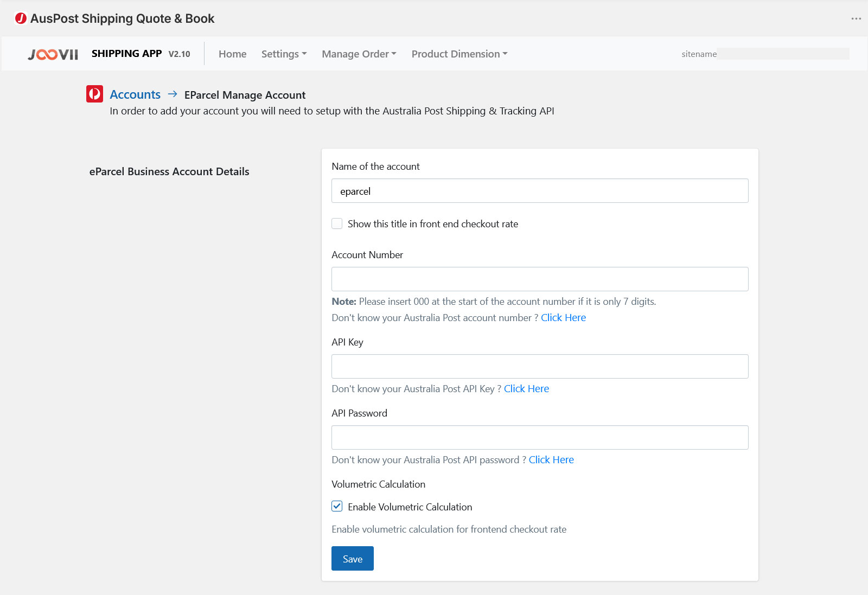This screenshot has height=595, width=868.
Task: Click the API Password input field
Action: pyautogui.click(x=540, y=438)
